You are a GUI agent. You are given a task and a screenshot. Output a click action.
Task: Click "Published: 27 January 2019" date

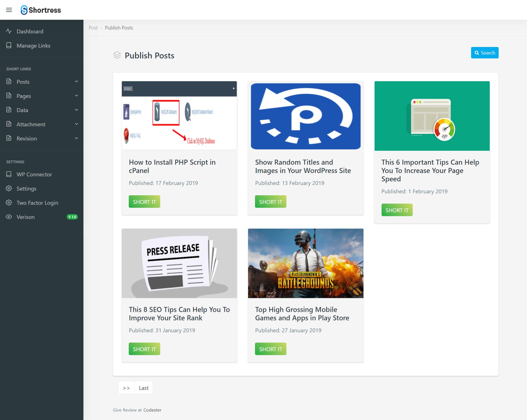[288, 330]
